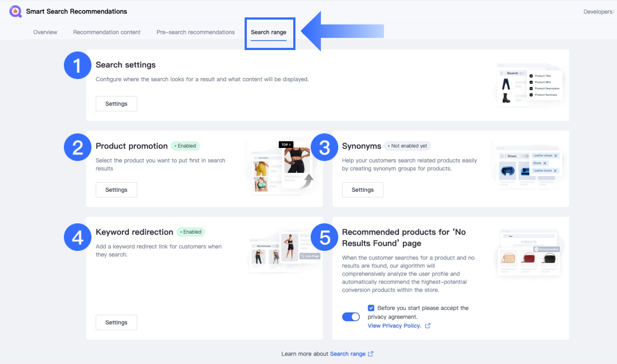Click the Enabled badge next to Keyword redirection
The height and width of the screenshot is (364, 617).
[x=191, y=232]
